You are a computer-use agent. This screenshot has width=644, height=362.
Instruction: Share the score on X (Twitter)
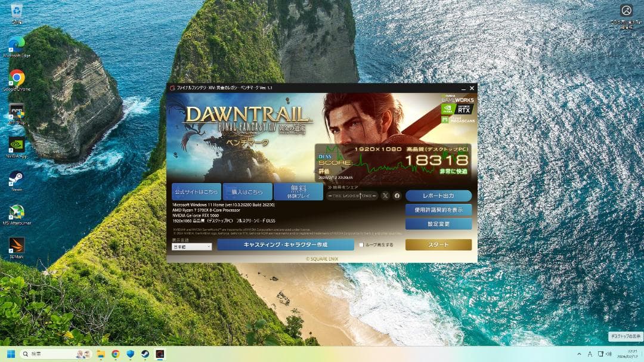coord(385,196)
